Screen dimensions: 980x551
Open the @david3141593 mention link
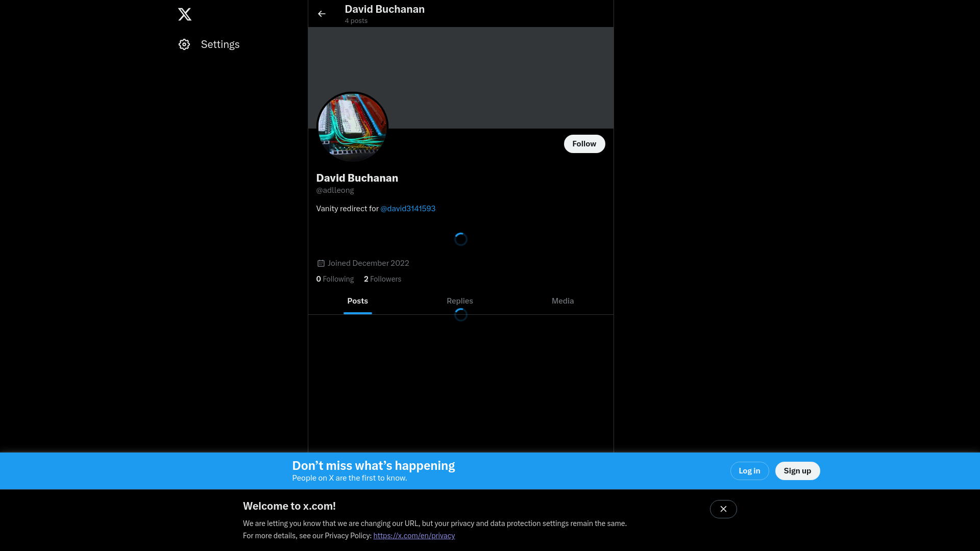point(408,209)
